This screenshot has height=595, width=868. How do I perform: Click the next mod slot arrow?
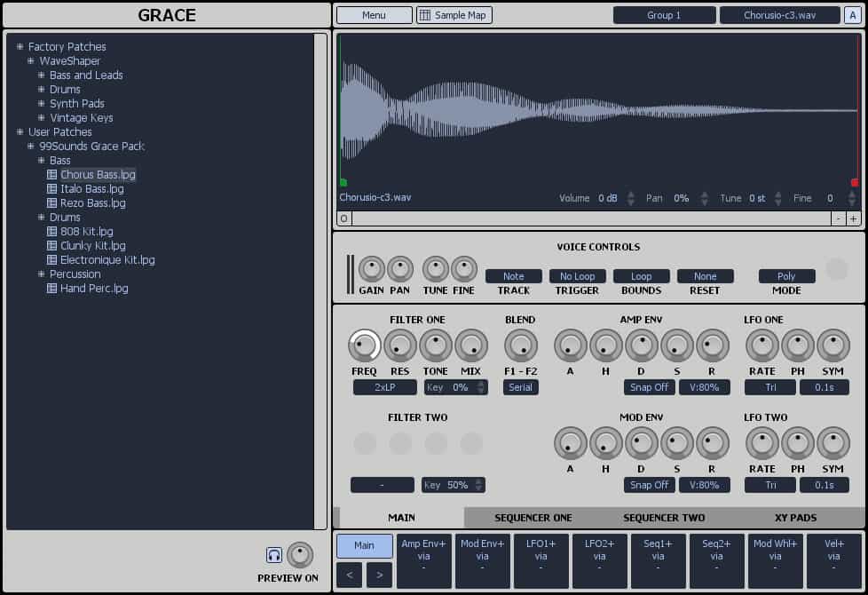(379, 575)
